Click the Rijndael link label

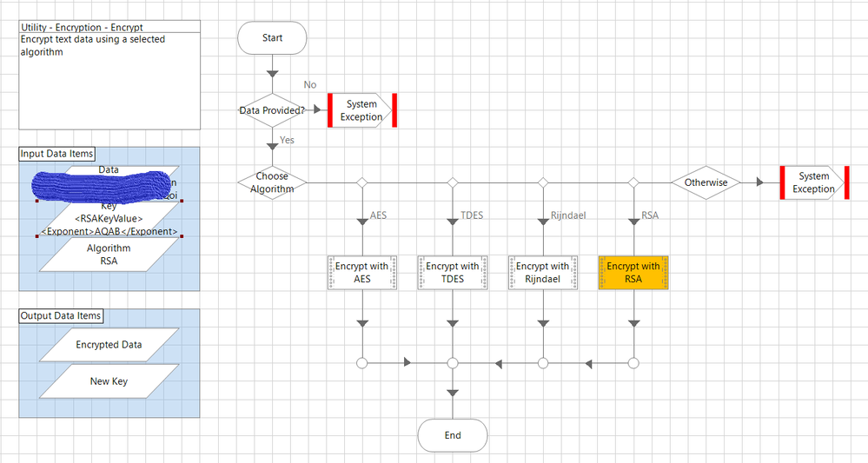(568, 215)
